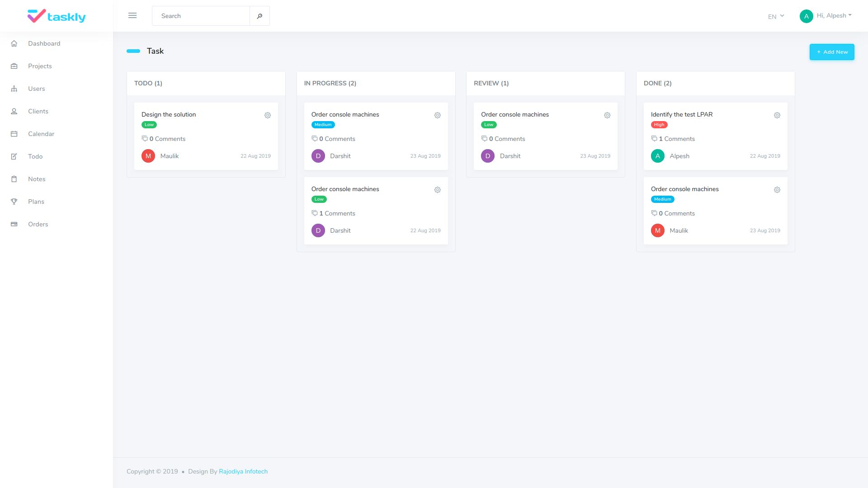Select the Notes clipboard icon
Screen dimensions: 868x488
[x=14, y=179]
